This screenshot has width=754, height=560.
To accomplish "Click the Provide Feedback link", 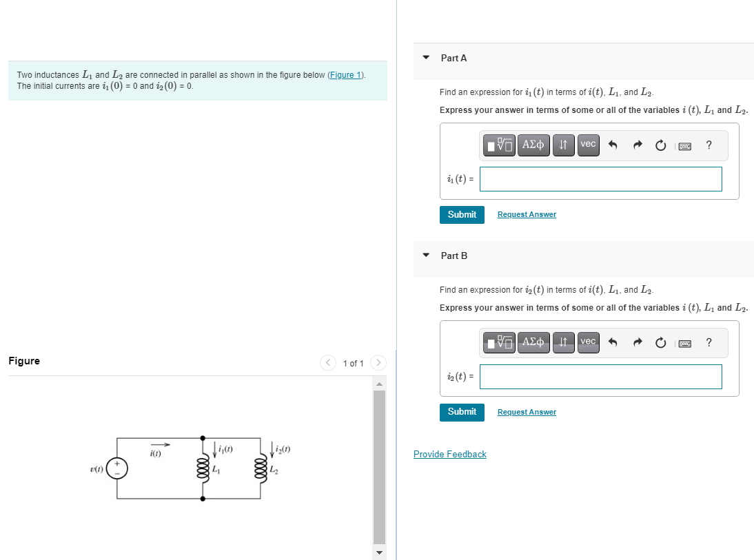I will pos(449,454).
